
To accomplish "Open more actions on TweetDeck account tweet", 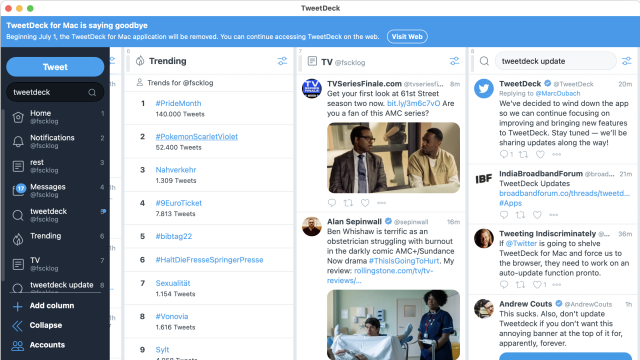I will click(x=556, y=154).
